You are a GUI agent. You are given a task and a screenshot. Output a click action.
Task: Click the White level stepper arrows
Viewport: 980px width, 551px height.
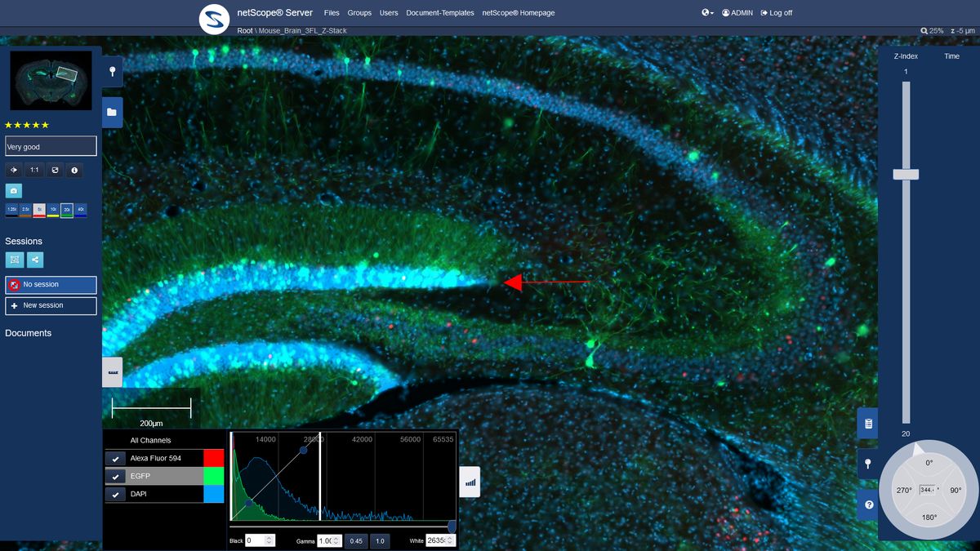[451, 540]
